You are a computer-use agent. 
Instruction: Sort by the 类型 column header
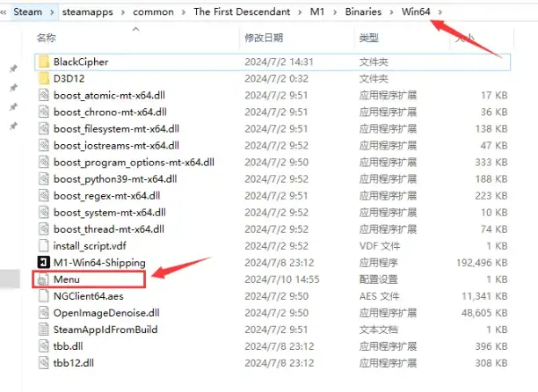tap(369, 38)
